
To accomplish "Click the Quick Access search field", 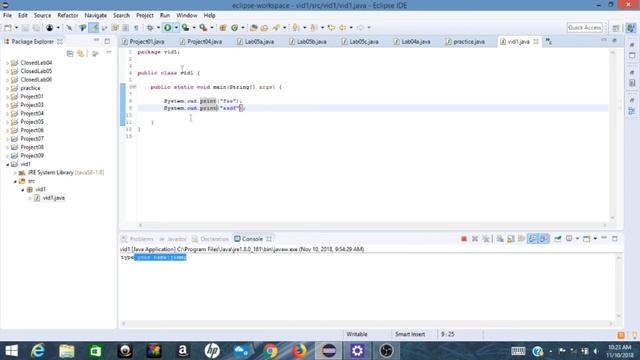I will point(584,28).
